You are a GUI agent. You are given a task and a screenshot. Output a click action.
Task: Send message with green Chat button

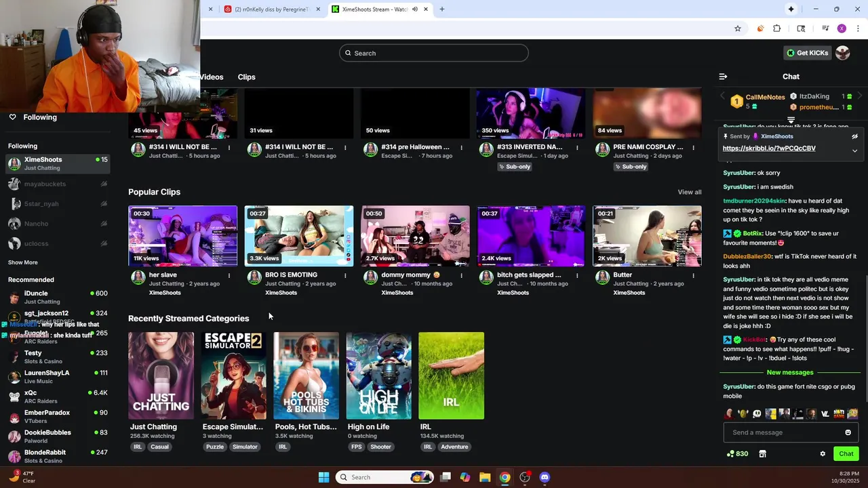(846, 454)
